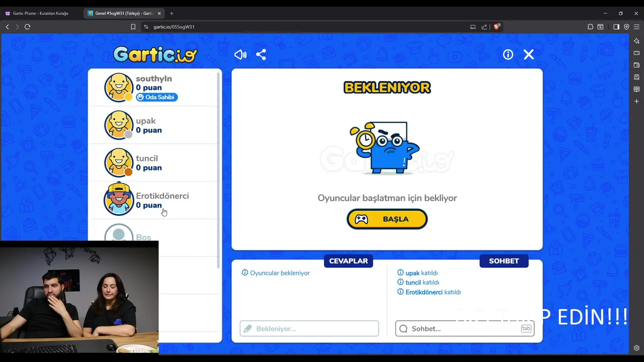The width and height of the screenshot is (644, 362).
Task: Click upak's name in chat log
Action: (x=413, y=273)
